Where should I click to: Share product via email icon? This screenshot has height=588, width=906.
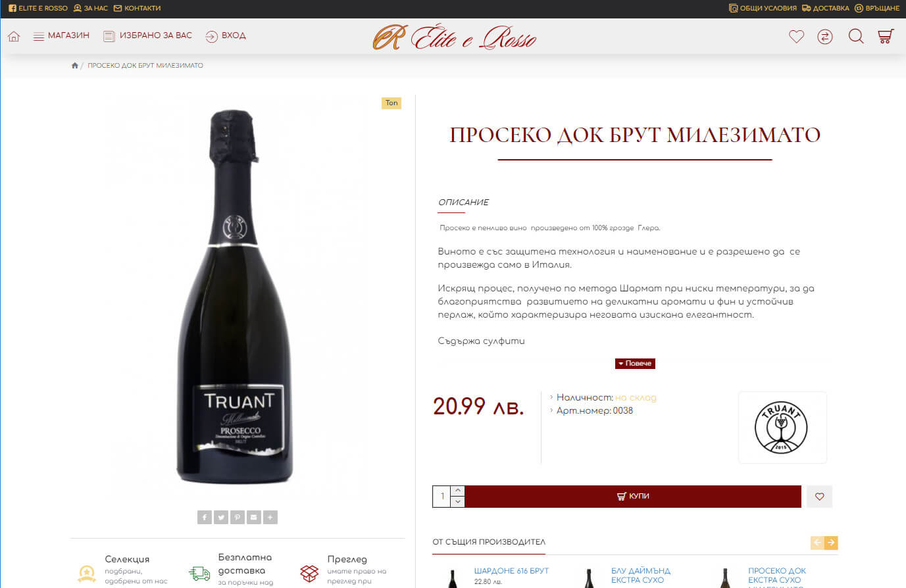254,518
